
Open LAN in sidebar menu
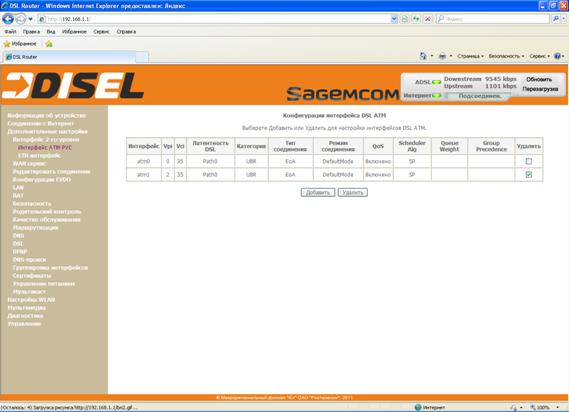(18, 188)
